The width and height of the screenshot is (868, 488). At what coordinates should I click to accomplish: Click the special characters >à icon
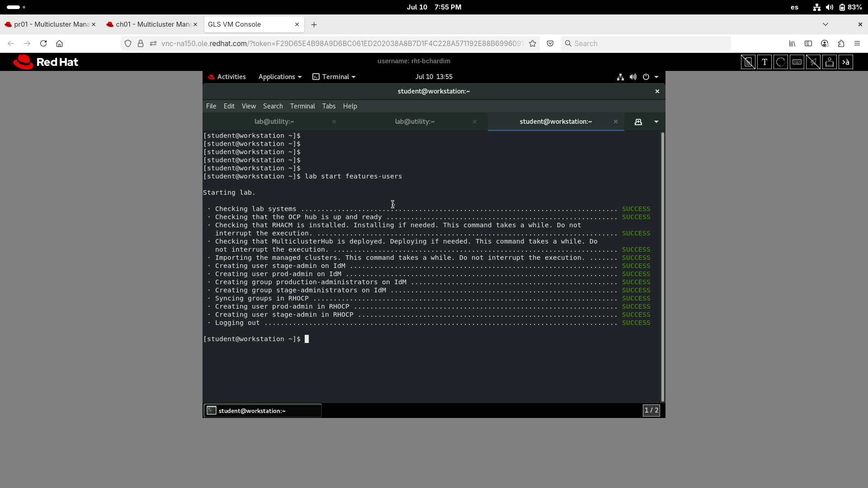click(846, 62)
